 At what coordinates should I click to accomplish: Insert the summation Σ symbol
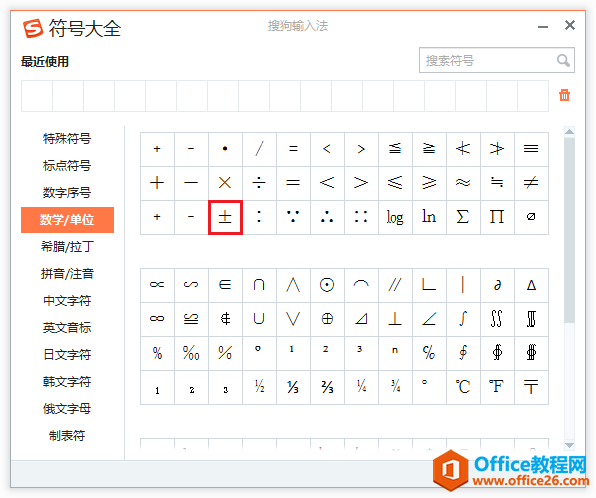(463, 217)
